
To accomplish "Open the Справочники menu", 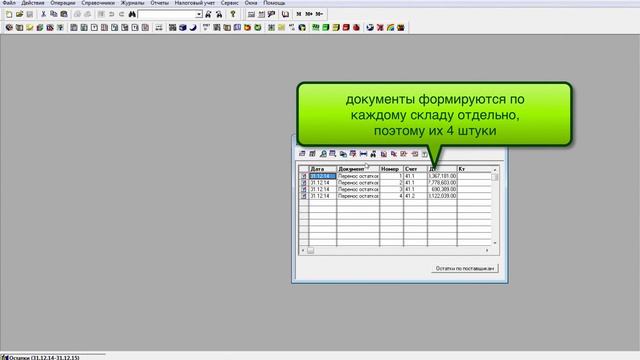I will 98,3.
